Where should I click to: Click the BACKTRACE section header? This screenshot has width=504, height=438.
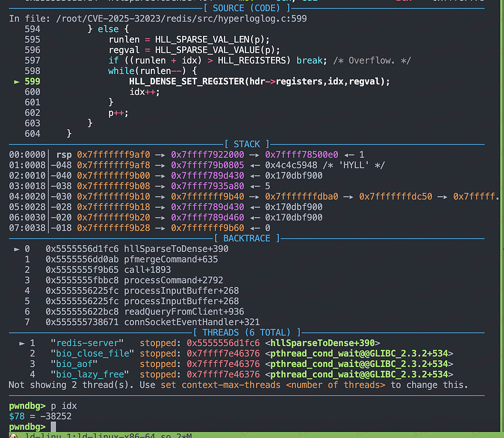point(246,238)
